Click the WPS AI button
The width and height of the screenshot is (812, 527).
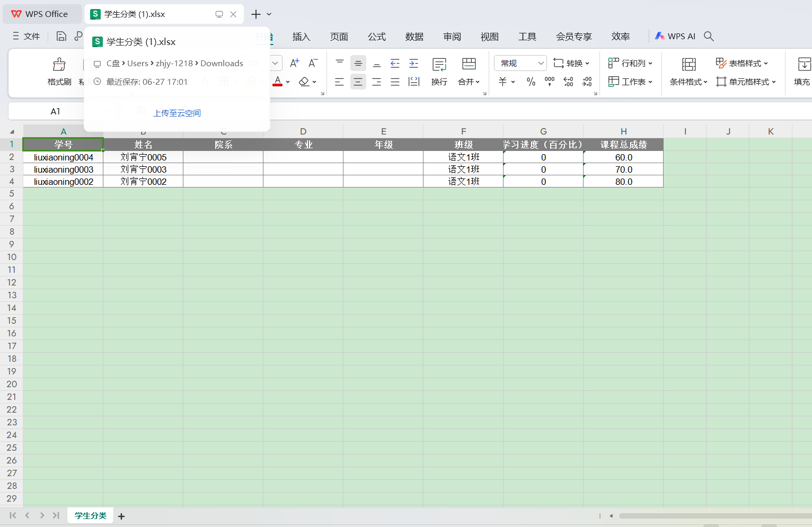(x=675, y=36)
